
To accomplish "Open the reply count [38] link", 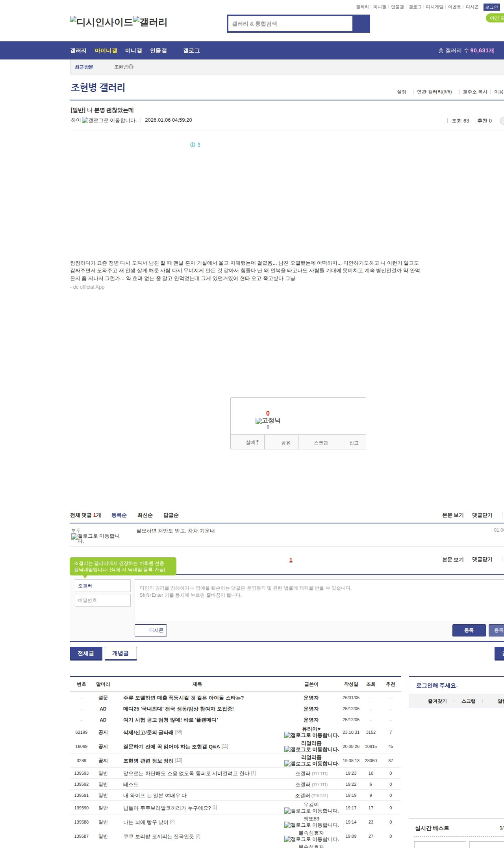I will 178,732.
